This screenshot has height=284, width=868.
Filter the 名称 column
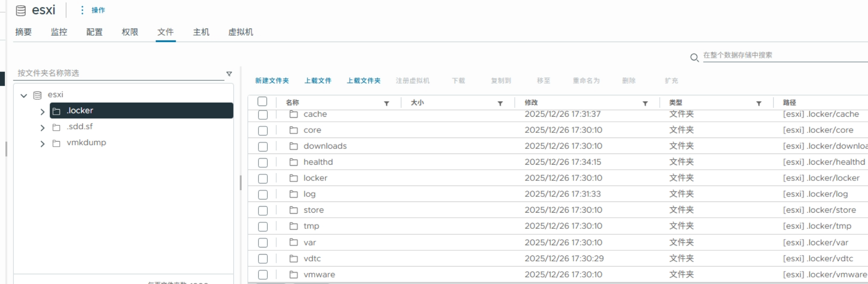click(386, 104)
